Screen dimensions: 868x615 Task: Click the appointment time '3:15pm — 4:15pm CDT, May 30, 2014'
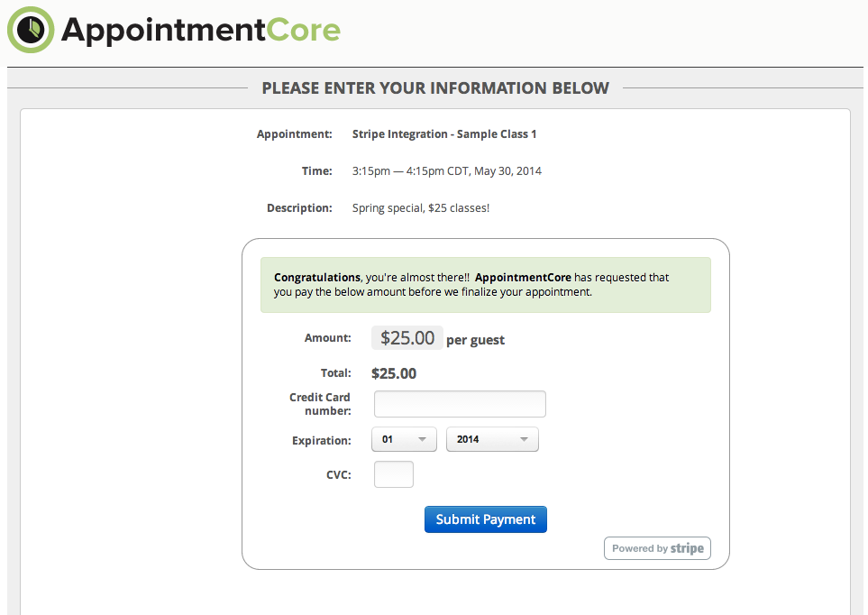coord(447,171)
